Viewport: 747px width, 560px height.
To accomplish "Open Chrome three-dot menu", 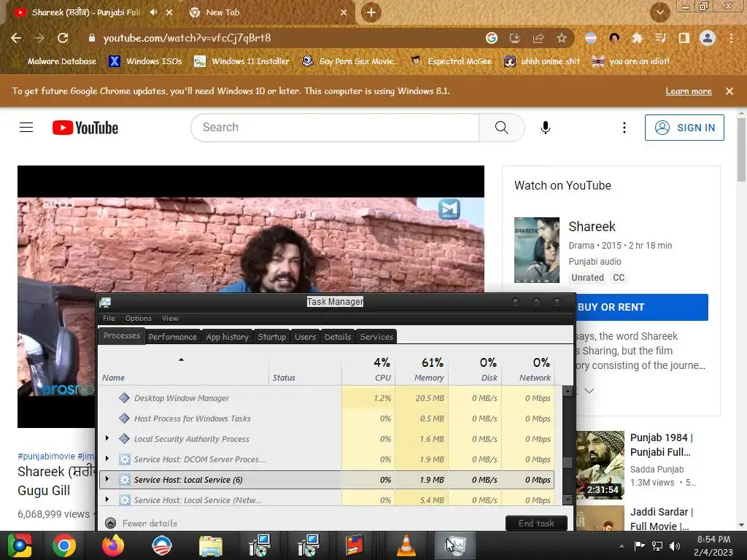I will [731, 38].
